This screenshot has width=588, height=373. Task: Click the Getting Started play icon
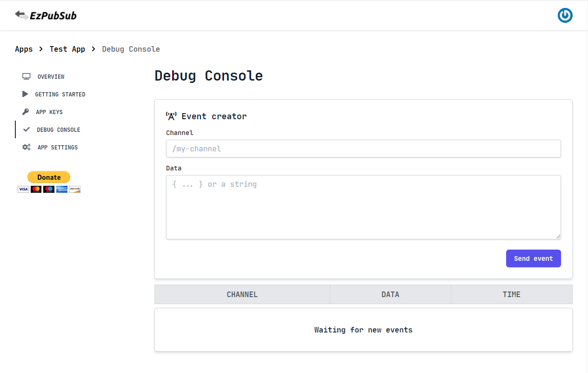tap(25, 94)
